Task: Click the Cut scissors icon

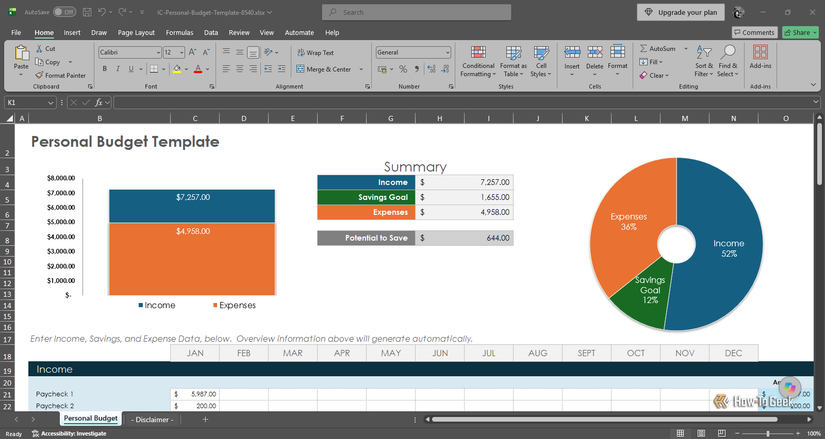Action: click(x=39, y=48)
